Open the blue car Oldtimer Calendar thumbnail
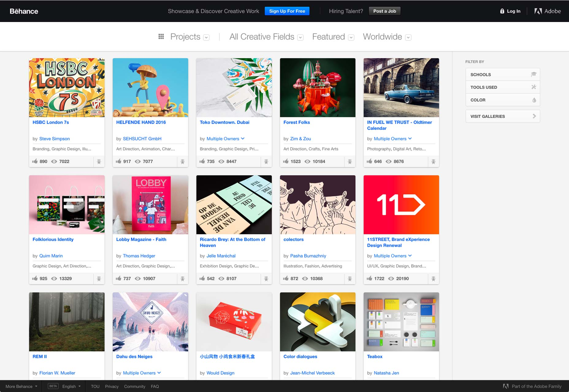 401,88
